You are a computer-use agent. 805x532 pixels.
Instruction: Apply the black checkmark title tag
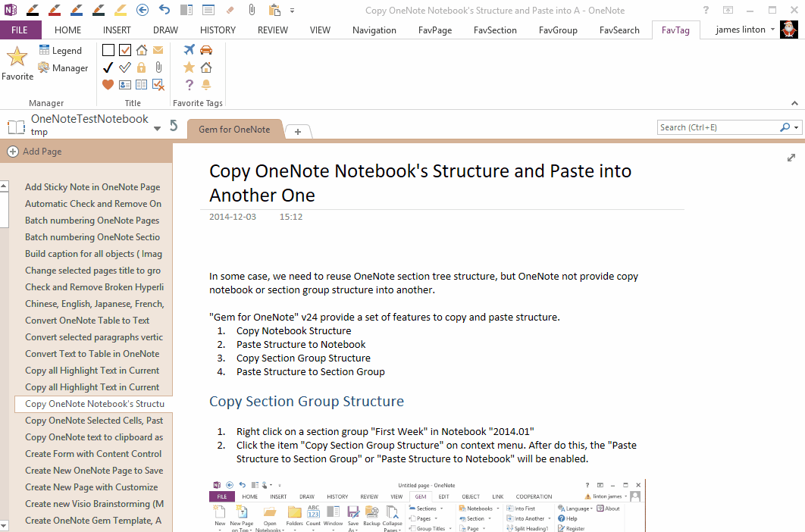click(x=108, y=67)
